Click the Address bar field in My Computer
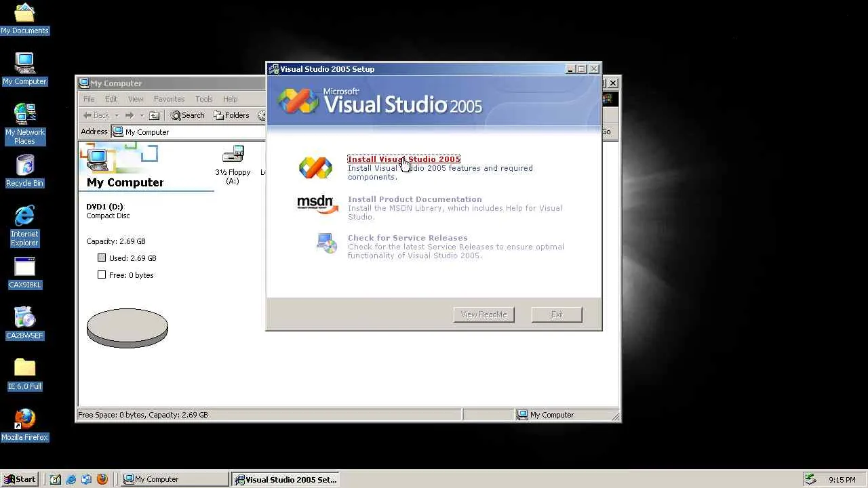The height and width of the screenshot is (488, 868). (x=189, y=132)
